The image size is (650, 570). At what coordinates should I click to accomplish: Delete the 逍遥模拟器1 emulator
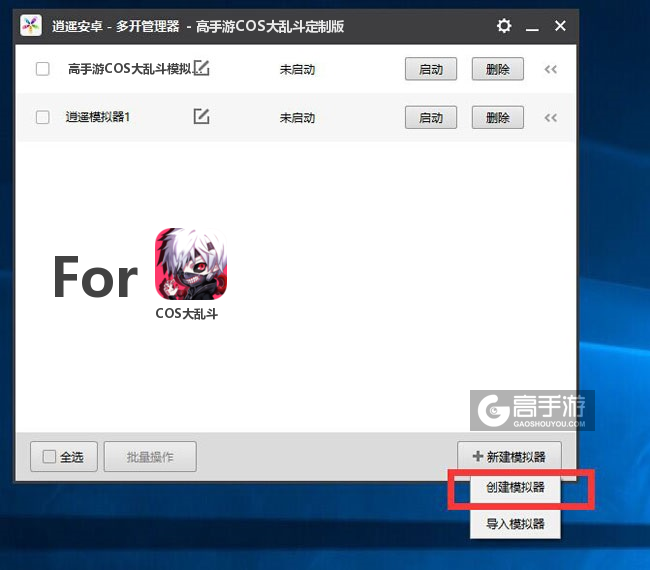click(497, 117)
